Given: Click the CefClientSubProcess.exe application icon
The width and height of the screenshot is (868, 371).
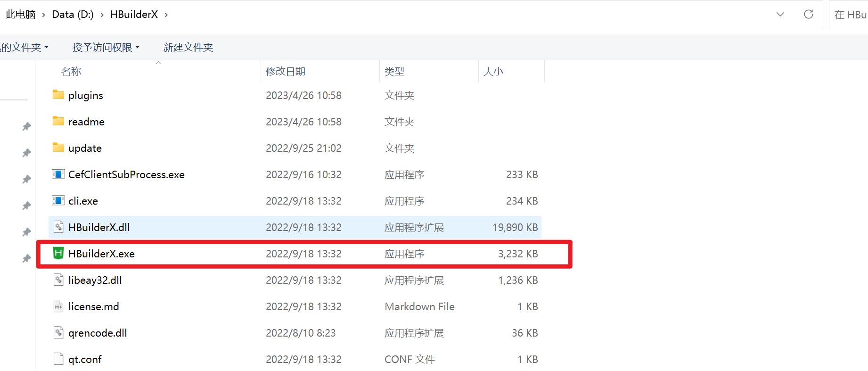Looking at the screenshot, I should 58,174.
